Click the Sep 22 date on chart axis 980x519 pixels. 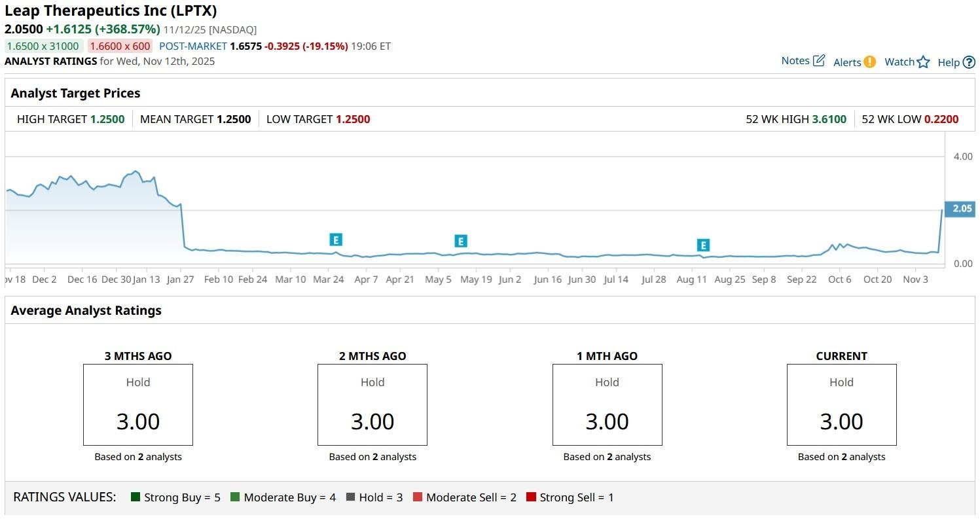(x=802, y=279)
